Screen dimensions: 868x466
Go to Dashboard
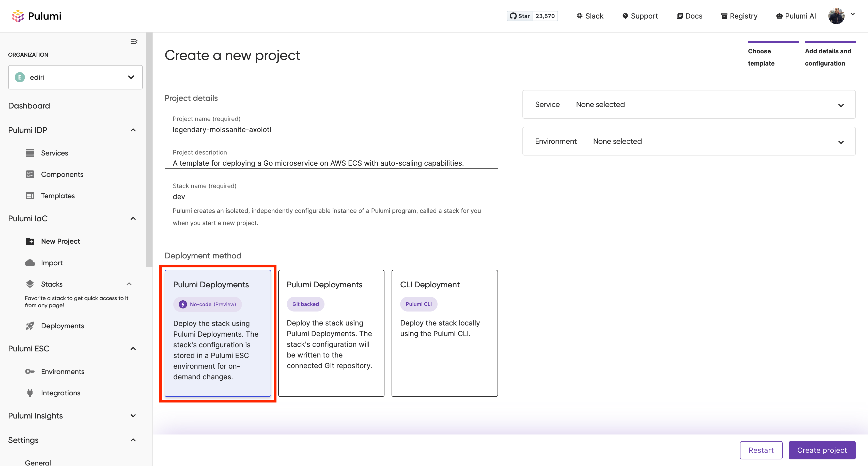point(29,106)
